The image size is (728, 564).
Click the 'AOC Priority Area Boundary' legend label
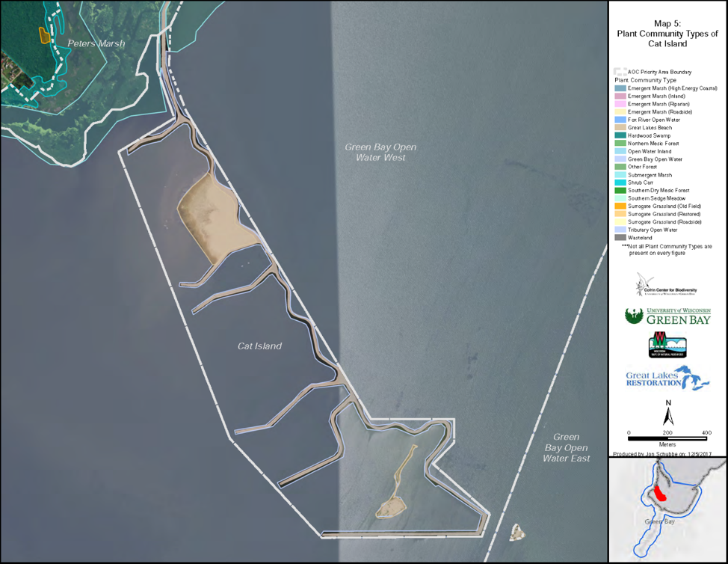tap(660, 72)
